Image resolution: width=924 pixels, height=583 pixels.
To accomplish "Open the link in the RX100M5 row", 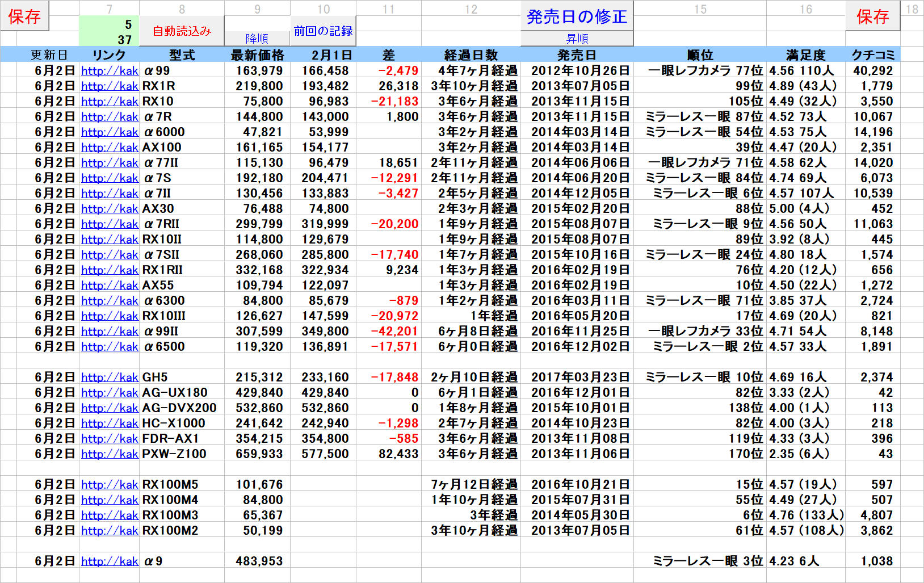I will coord(110,485).
